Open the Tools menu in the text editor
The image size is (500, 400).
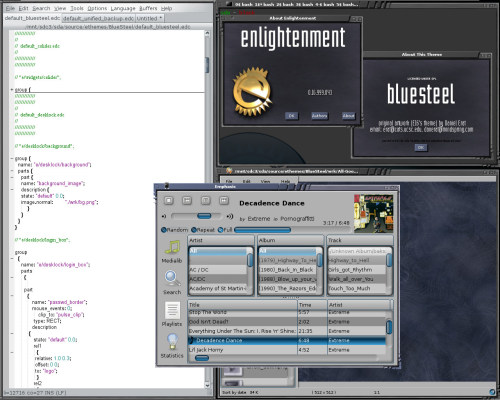pos(77,8)
